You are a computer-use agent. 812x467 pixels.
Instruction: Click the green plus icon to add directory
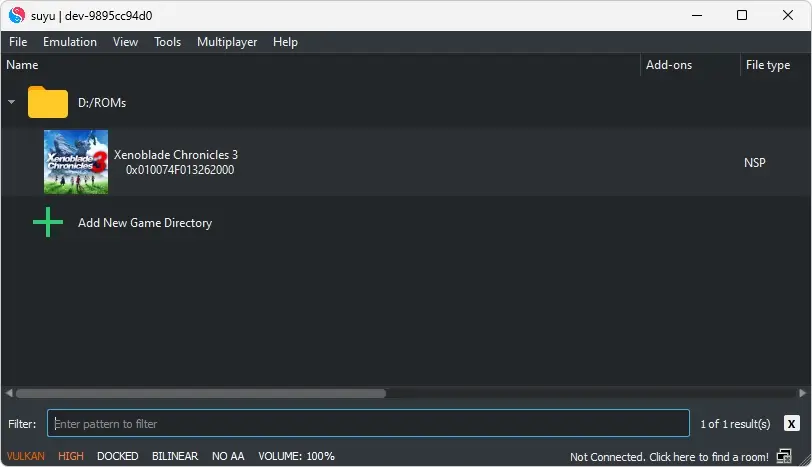click(48, 222)
